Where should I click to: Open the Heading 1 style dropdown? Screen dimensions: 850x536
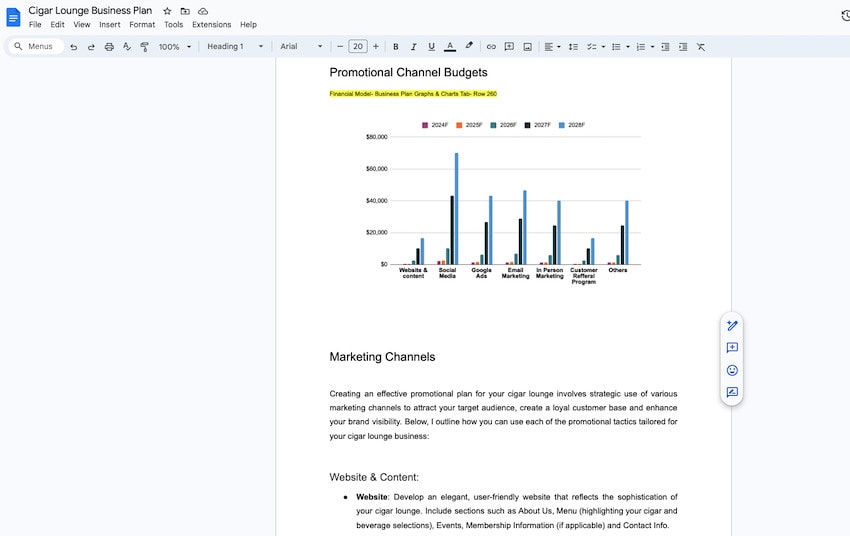pyautogui.click(x=235, y=47)
